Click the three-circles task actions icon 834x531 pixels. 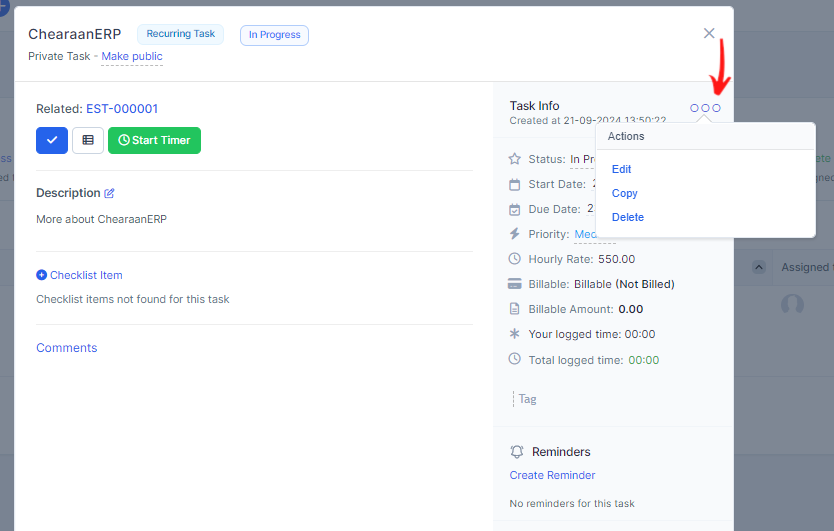[x=705, y=108]
